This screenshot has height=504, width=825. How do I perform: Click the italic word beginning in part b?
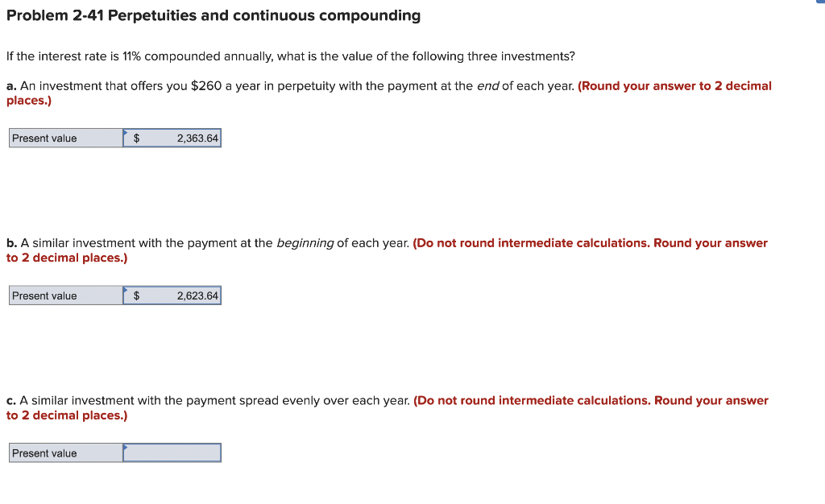click(304, 242)
